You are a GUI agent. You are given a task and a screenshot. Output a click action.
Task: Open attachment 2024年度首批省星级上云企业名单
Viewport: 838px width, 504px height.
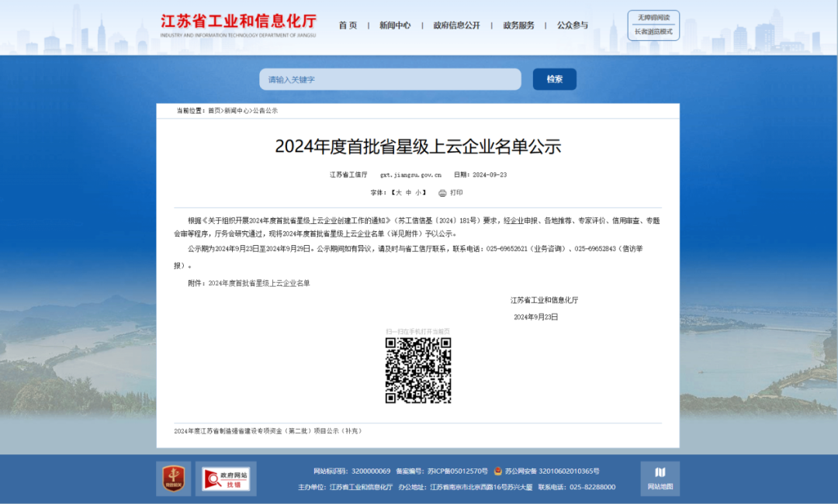(x=259, y=284)
